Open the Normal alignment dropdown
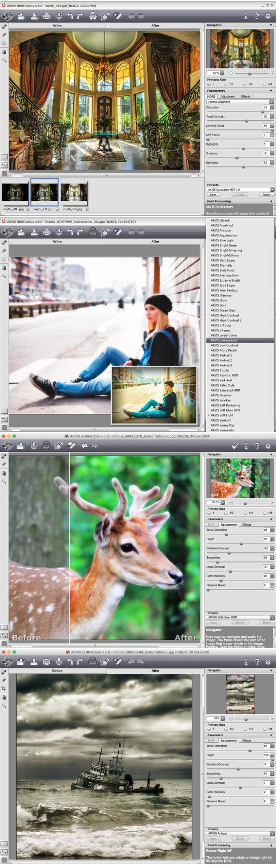Image resolution: width=276 pixels, height=868 pixels. (x=240, y=102)
